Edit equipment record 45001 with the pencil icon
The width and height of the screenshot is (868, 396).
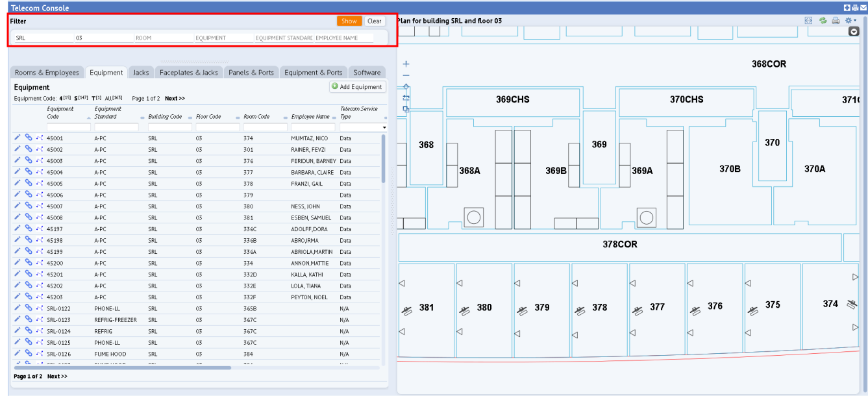(x=17, y=138)
